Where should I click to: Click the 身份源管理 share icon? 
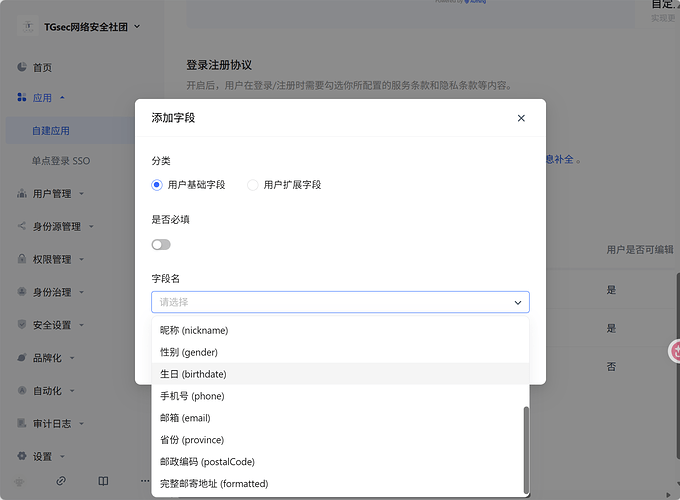coord(22,225)
